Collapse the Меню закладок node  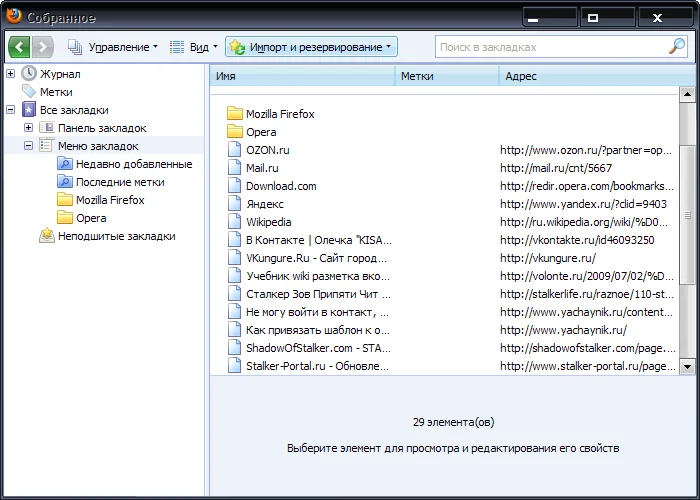29,146
